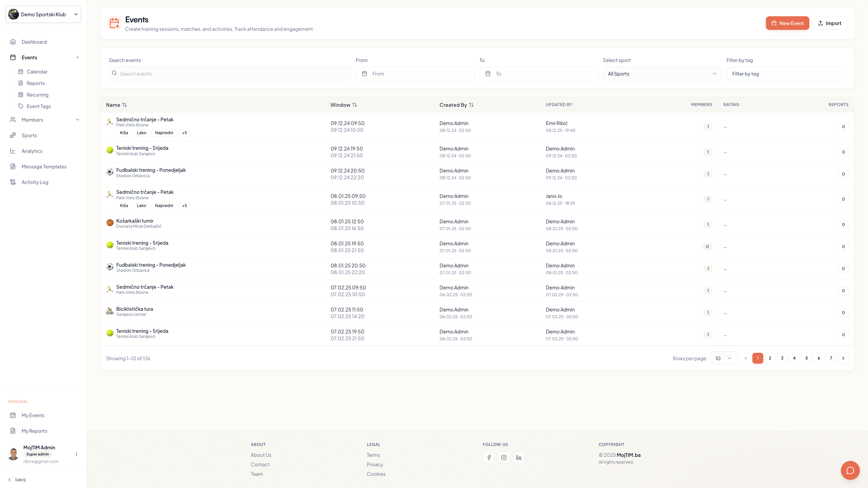The height and width of the screenshot is (488, 868).
Task: Click sort icon beside Created By
Action: coord(471,105)
